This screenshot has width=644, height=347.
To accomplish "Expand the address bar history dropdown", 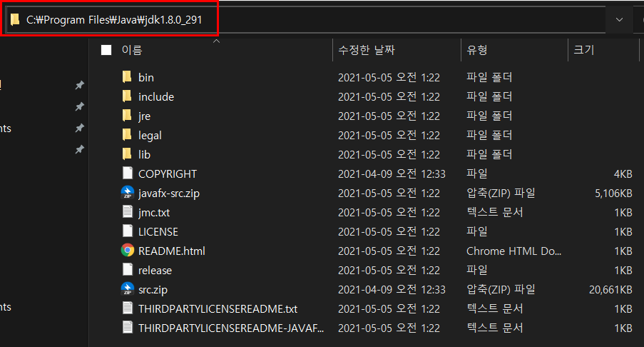I will click(x=619, y=19).
